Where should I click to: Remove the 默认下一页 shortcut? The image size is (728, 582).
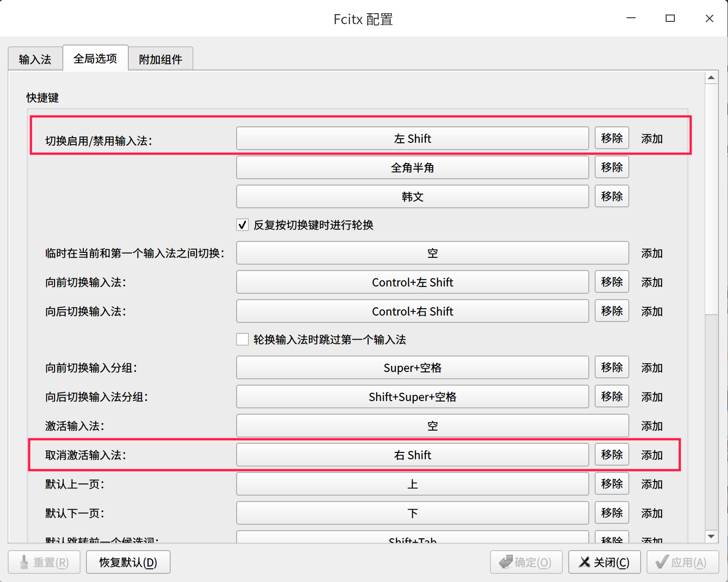pos(612,513)
